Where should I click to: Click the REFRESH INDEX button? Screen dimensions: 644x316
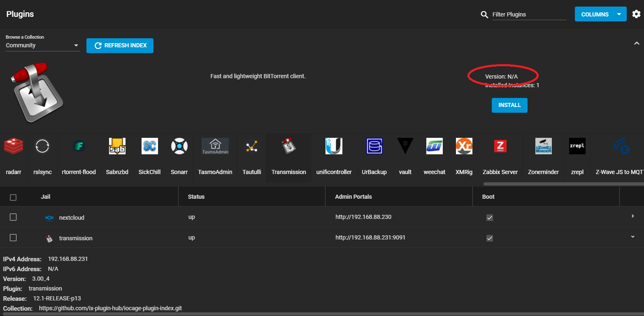coord(120,46)
